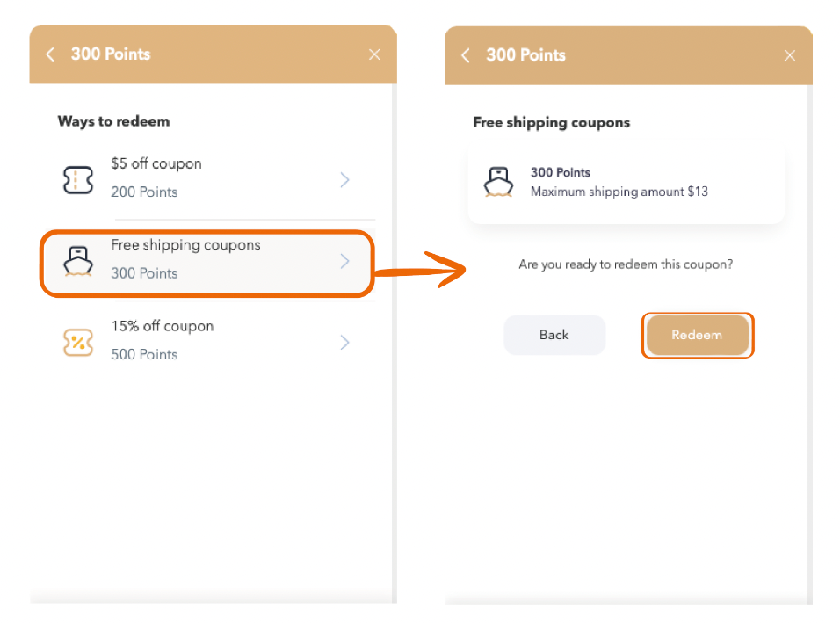Click the 500 Points label

pyautogui.click(x=144, y=355)
